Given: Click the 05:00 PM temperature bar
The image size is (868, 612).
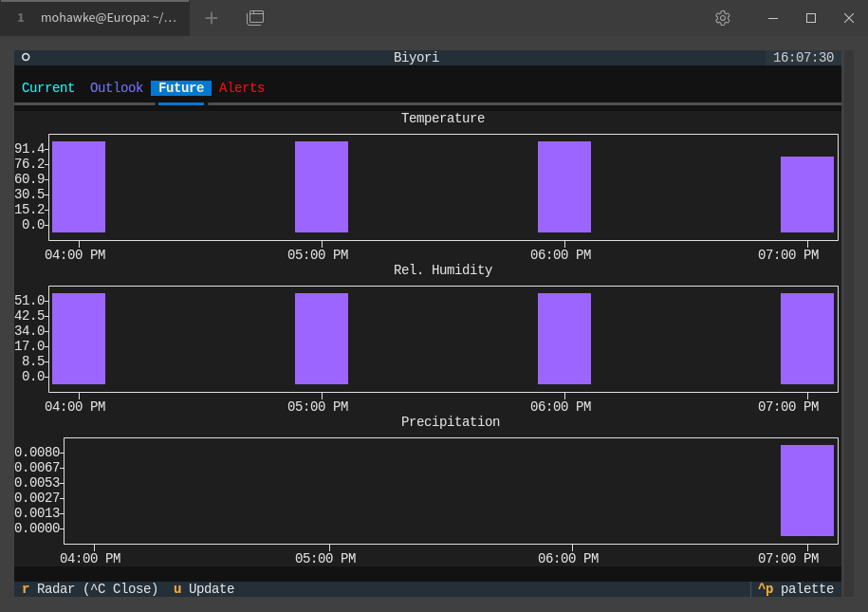Looking at the screenshot, I should click(322, 187).
